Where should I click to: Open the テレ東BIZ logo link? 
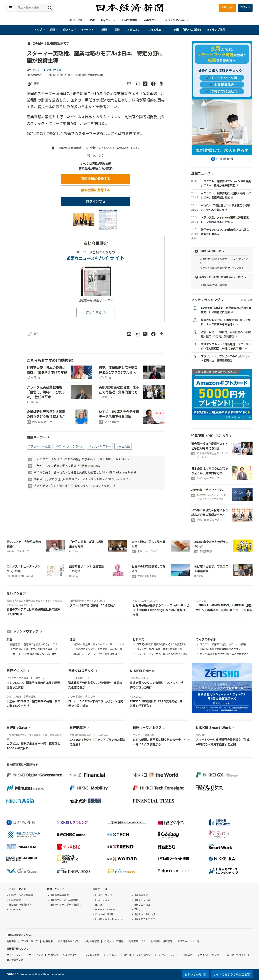pyautogui.click(x=68, y=846)
